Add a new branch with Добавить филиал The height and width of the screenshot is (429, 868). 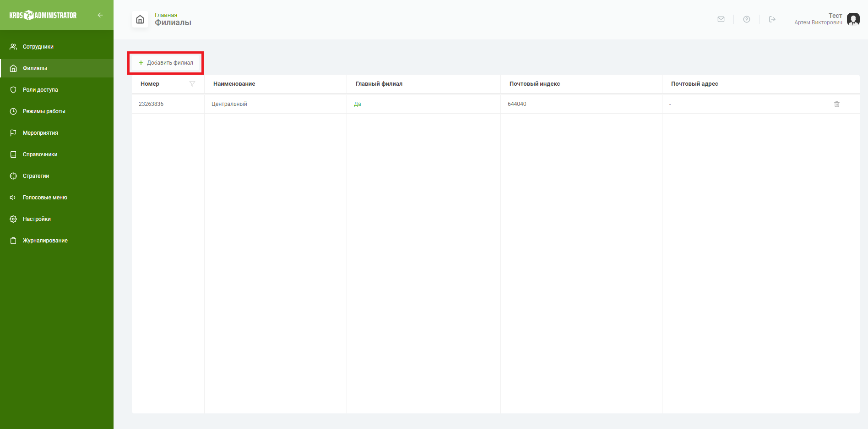166,63
